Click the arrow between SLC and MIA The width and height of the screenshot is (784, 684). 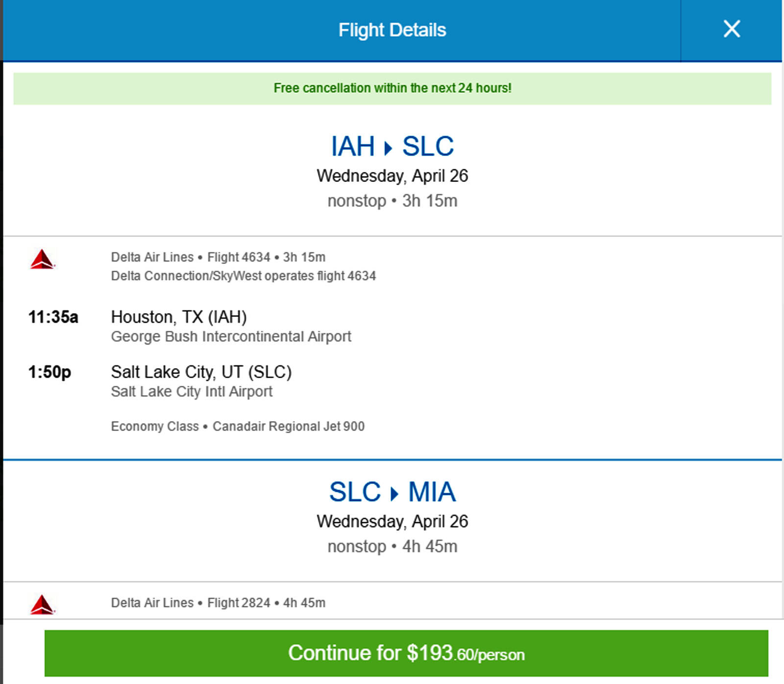click(394, 494)
